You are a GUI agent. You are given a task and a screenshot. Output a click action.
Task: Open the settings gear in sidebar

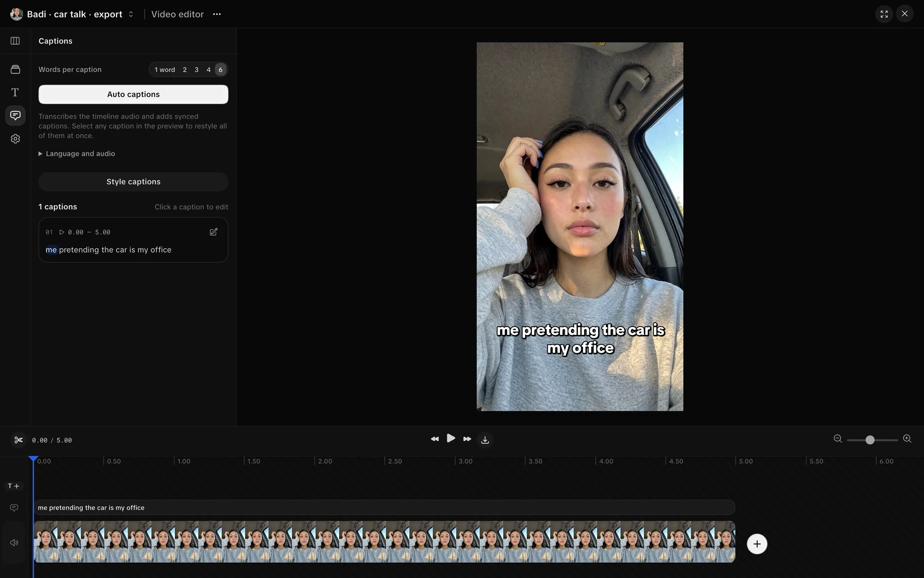[15, 139]
